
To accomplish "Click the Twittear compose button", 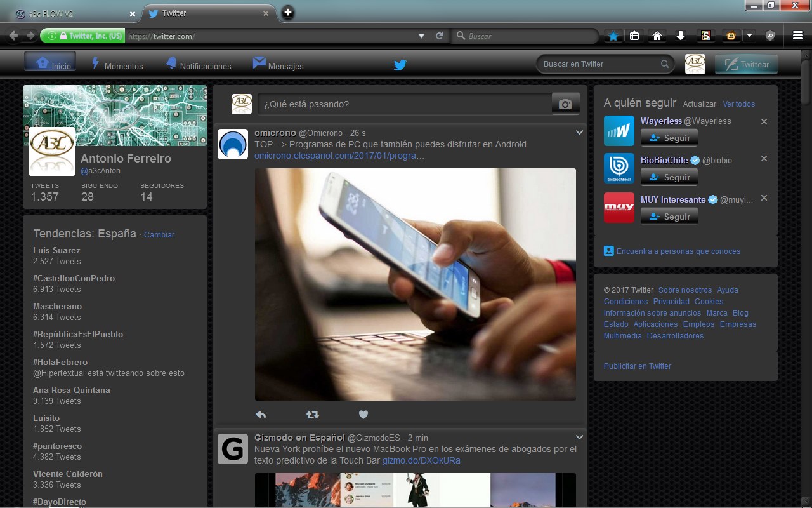I will click(x=746, y=64).
